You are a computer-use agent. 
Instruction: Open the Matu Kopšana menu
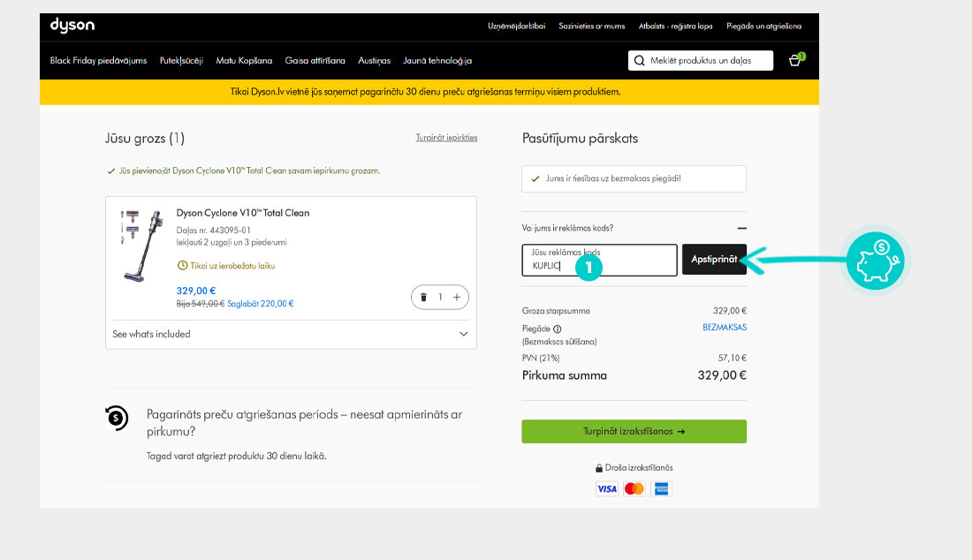pyautogui.click(x=244, y=61)
